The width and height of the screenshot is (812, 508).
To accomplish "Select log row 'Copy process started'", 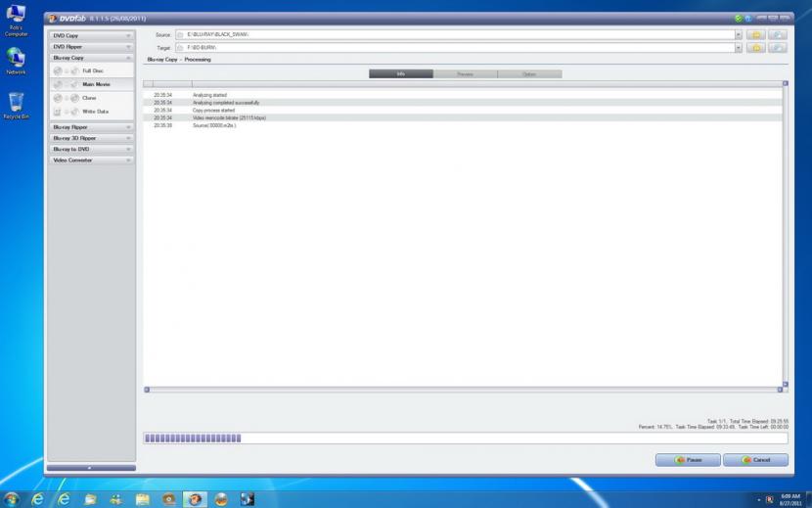I will tap(463, 111).
